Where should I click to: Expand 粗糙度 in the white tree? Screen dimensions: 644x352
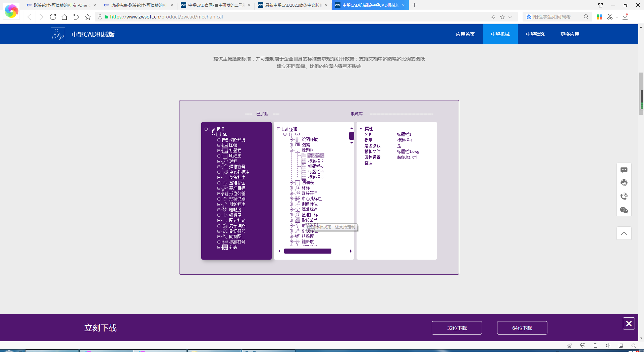click(291, 236)
